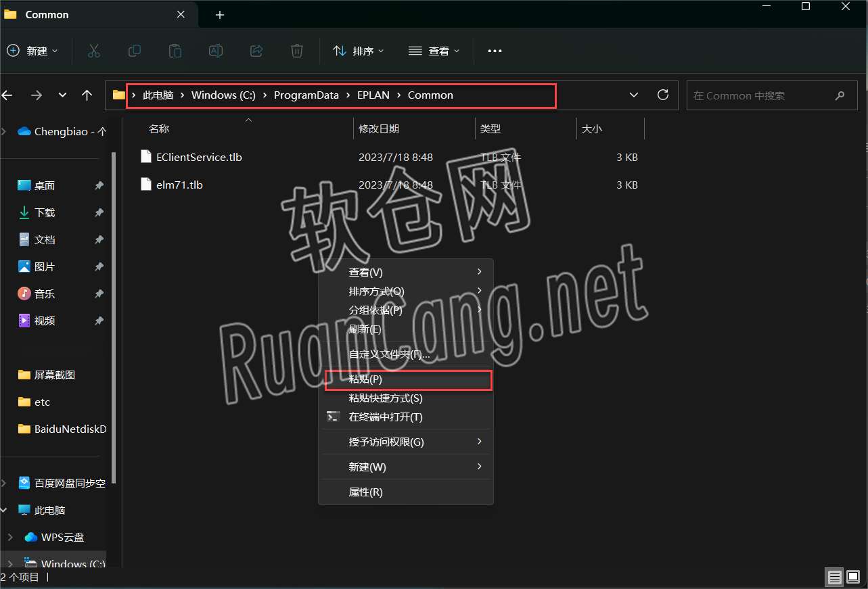Switch to details view at bottom right
The width and height of the screenshot is (868, 589).
click(x=834, y=577)
